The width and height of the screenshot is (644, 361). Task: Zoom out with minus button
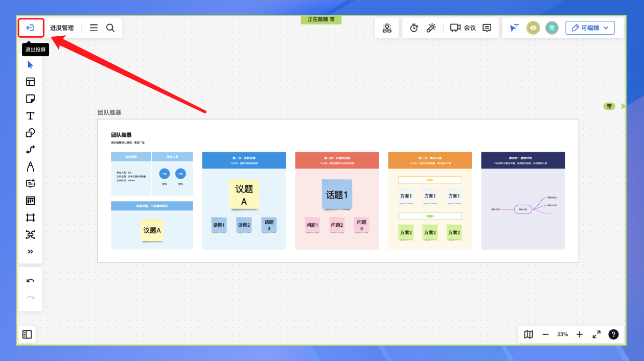pyautogui.click(x=545, y=334)
